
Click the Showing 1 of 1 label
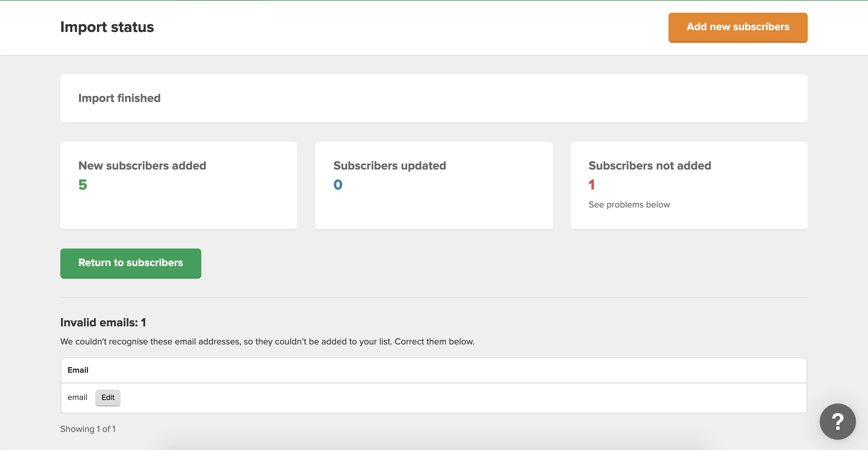click(x=88, y=429)
